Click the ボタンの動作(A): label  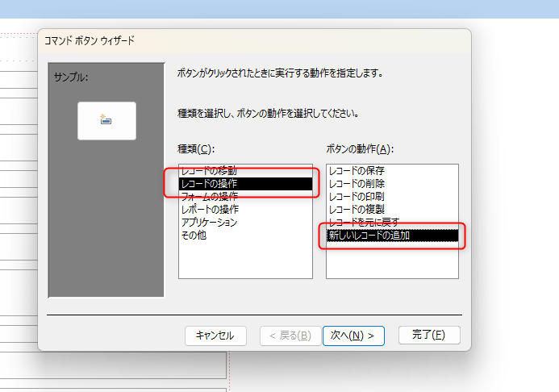[x=360, y=149]
